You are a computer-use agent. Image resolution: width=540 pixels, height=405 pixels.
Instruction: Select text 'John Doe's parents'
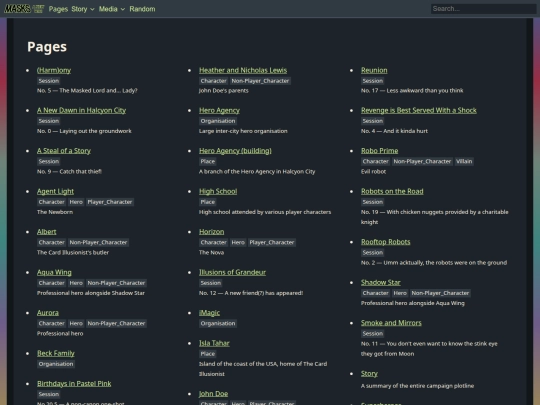(224, 91)
